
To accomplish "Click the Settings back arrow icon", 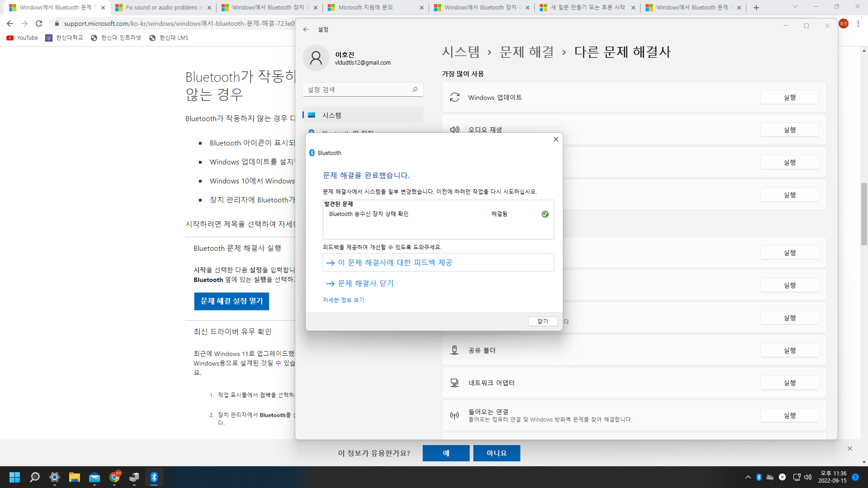I will pos(306,29).
